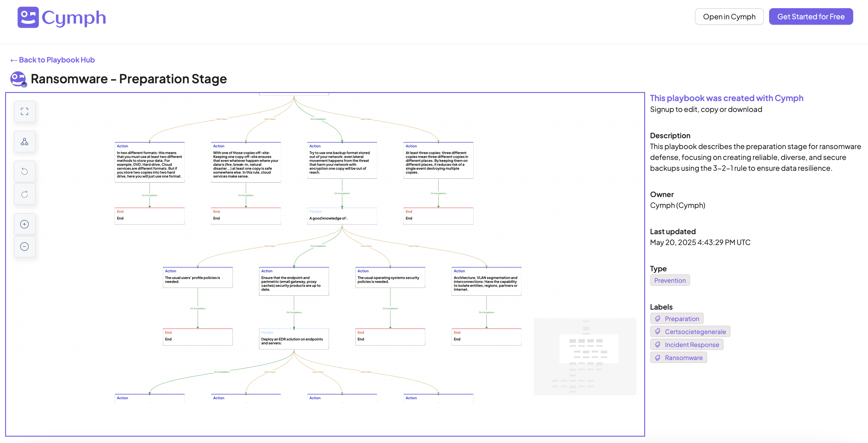Screen dimensions: 868x443
Task: Select the Prevention type tag
Action: point(670,280)
